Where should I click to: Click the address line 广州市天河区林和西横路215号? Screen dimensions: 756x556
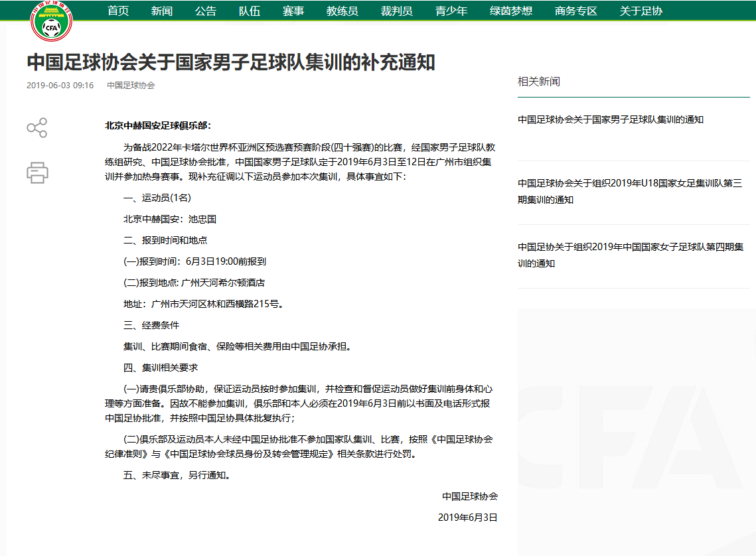(205, 304)
